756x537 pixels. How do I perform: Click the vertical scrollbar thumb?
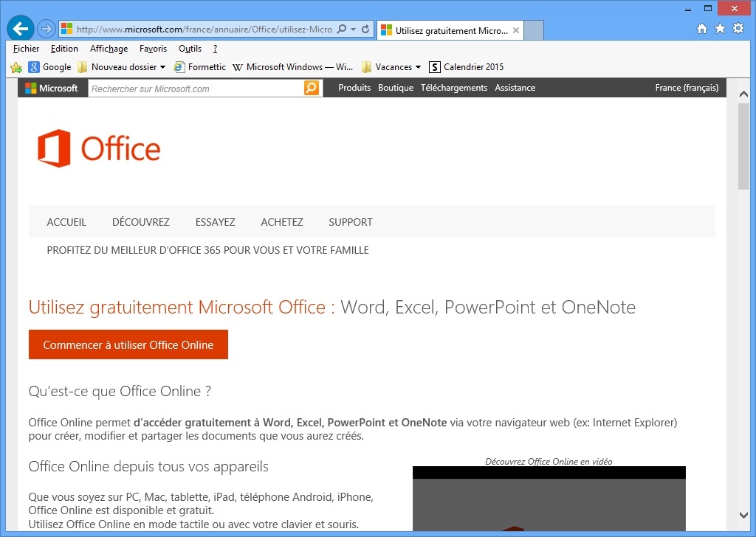coord(743,146)
